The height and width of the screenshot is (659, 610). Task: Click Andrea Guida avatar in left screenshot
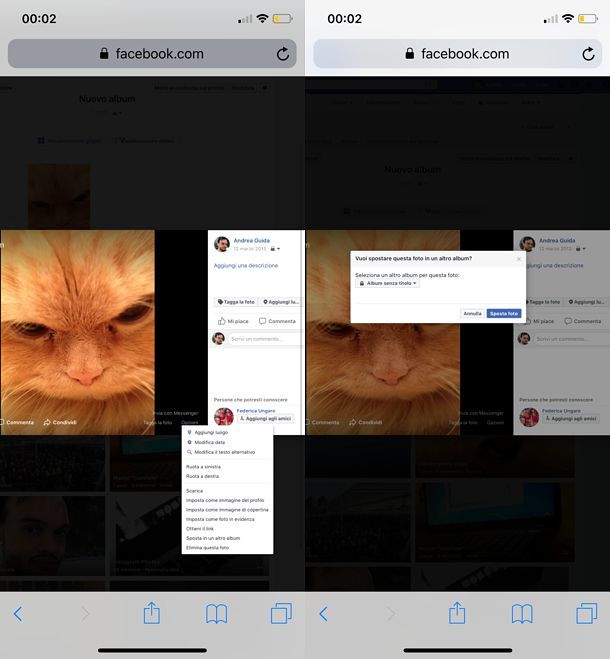[222, 244]
